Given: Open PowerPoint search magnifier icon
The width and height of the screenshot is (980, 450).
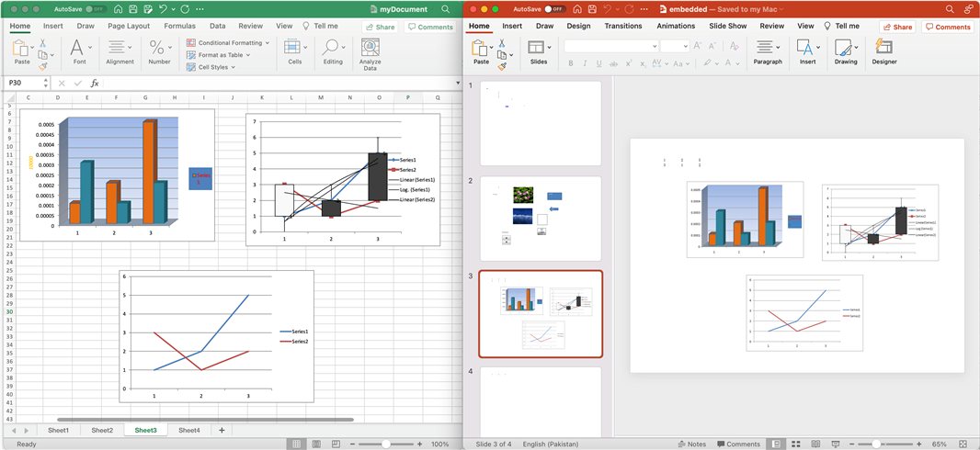Looking at the screenshot, I should [950, 8].
